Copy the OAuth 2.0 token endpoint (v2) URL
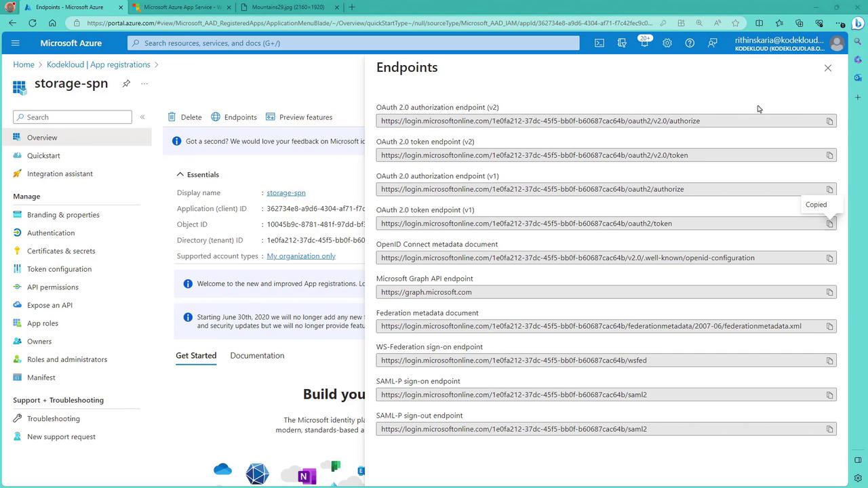The width and height of the screenshot is (868, 488). coord(829,155)
